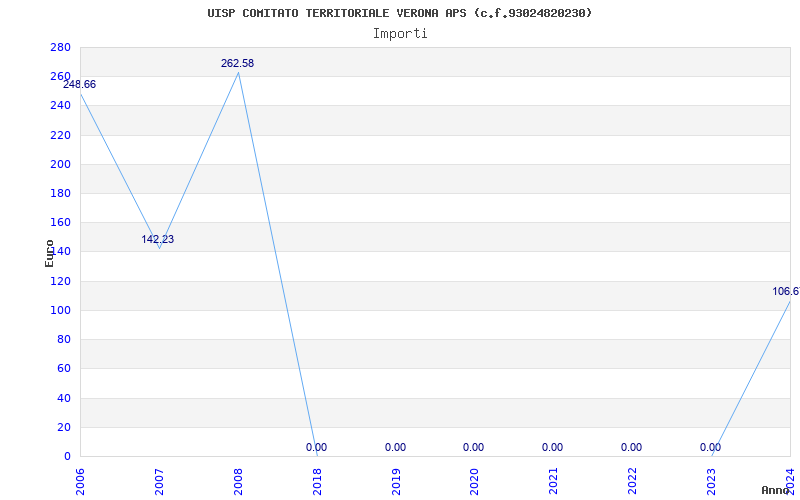Click the 0.00 label above 2019
Screen dimensions: 800x500
pos(395,447)
